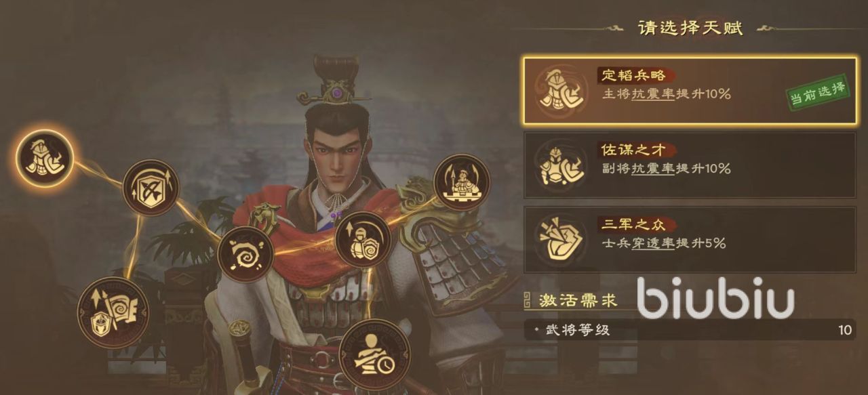Click the 定韬兵略 talent icon
This screenshot has height=395, width=868.
coord(558,91)
